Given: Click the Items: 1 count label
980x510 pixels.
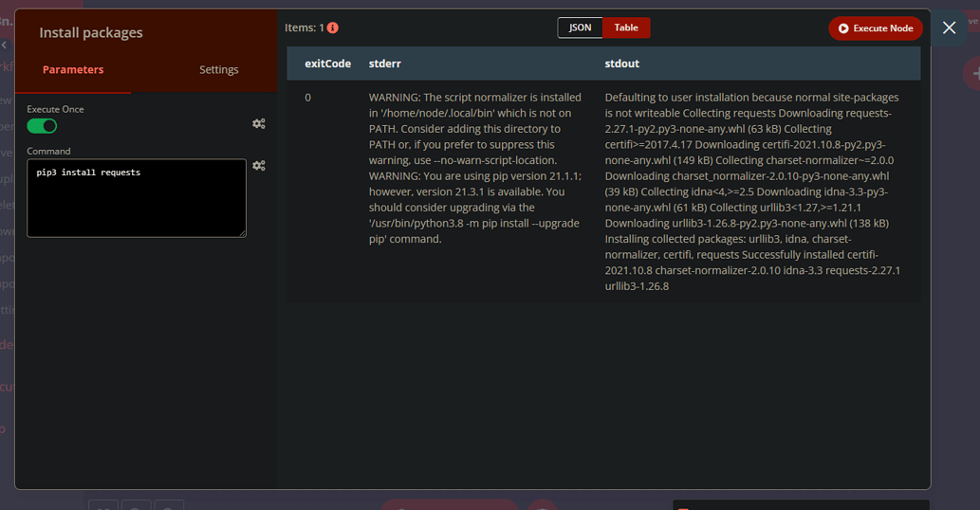Looking at the screenshot, I should pyautogui.click(x=305, y=27).
